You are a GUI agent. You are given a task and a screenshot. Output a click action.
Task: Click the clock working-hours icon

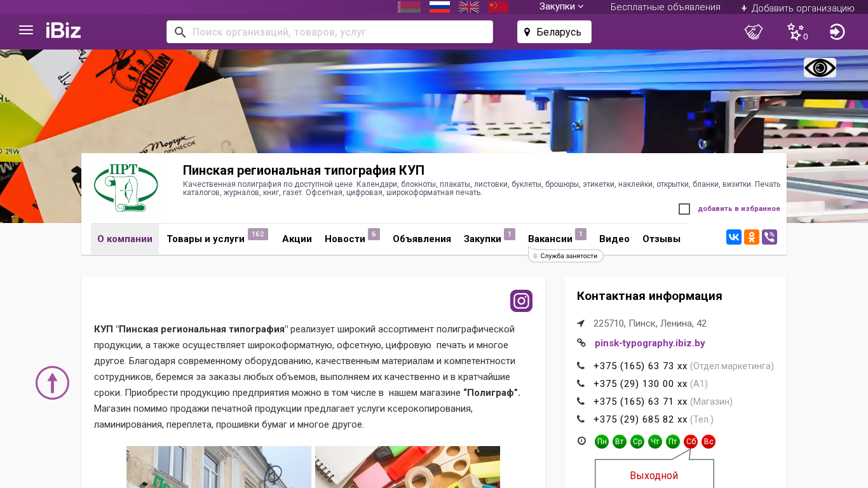point(581,441)
